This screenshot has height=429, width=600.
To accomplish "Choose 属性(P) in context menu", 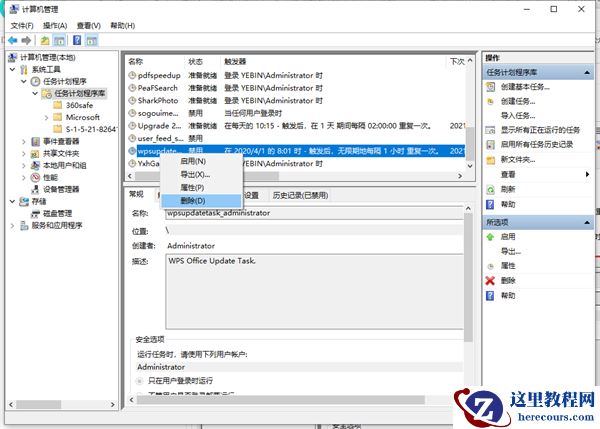I will tap(201, 188).
